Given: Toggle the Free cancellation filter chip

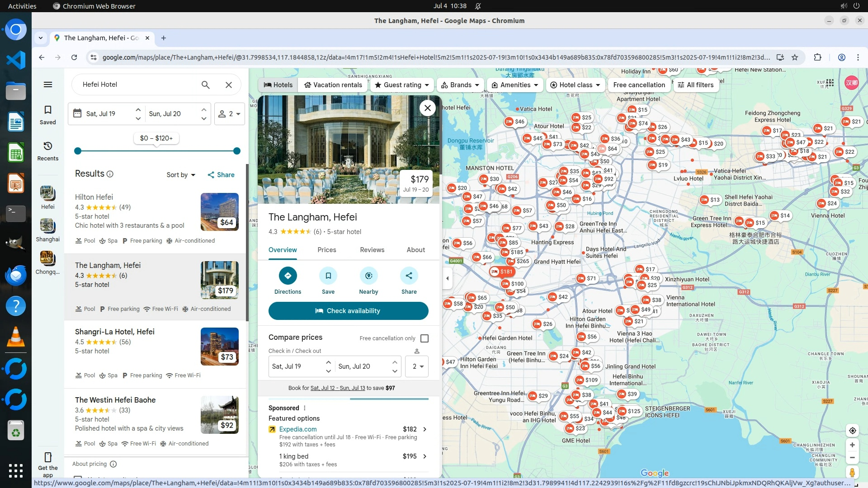Looking at the screenshot, I should (x=639, y=85).
